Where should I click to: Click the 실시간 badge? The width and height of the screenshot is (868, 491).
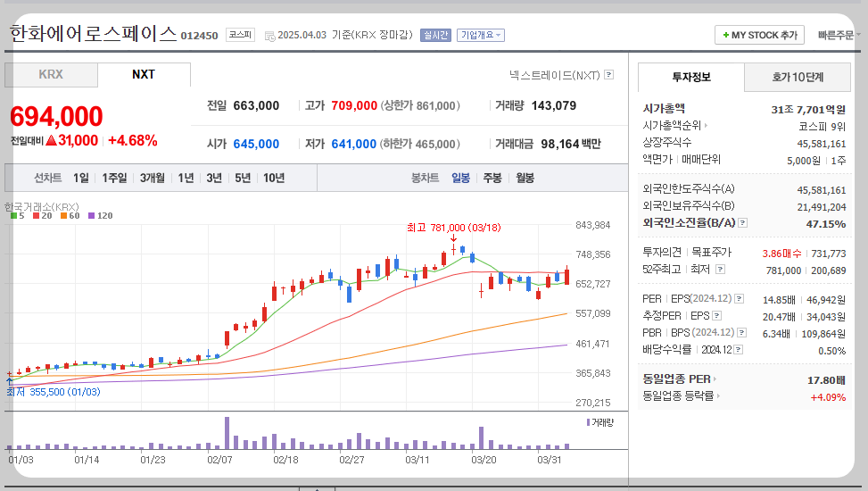pos(435,35)
